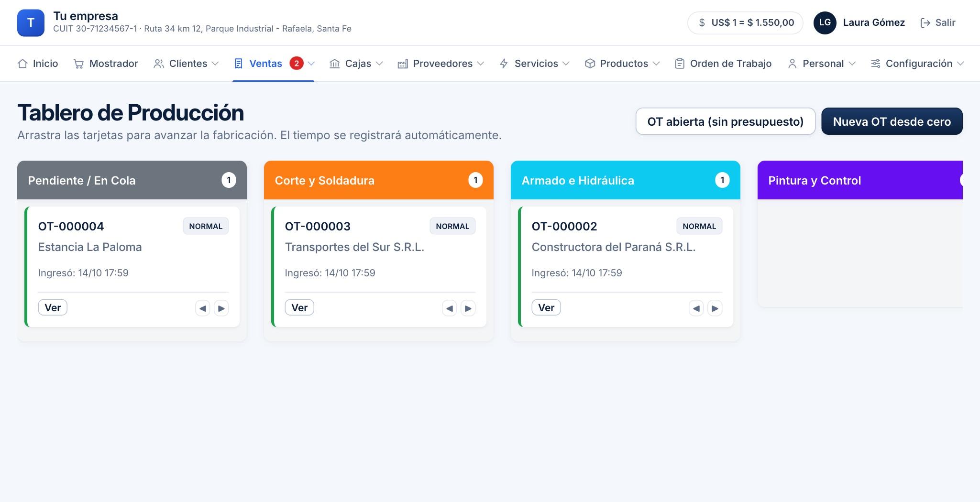Screen dimensions: 980x502
Task: Click the Productos box icon
Action: tap(590, 64)
